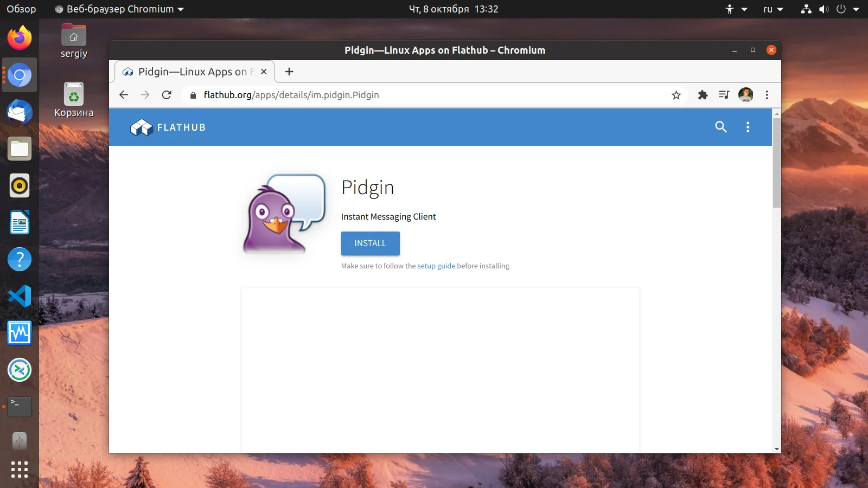This screenshot has width=868, height=488.
Task: Go to the Flathub home logo
Action: [x=168, y=127]
